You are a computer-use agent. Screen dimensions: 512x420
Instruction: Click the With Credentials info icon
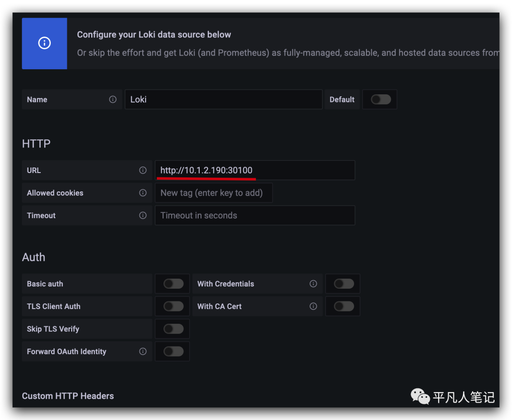pyautogui.click(x=313, y=283)
